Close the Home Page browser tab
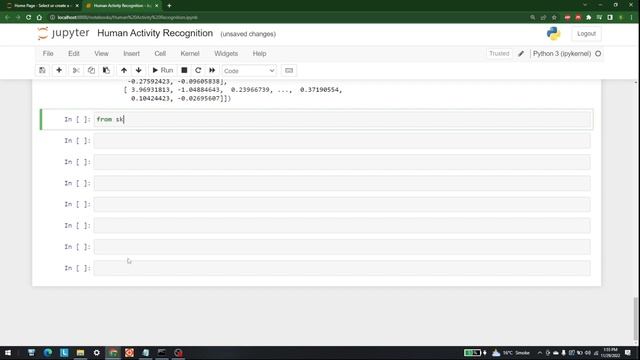The height and width of the screenshot is (360, 640). 77,6
